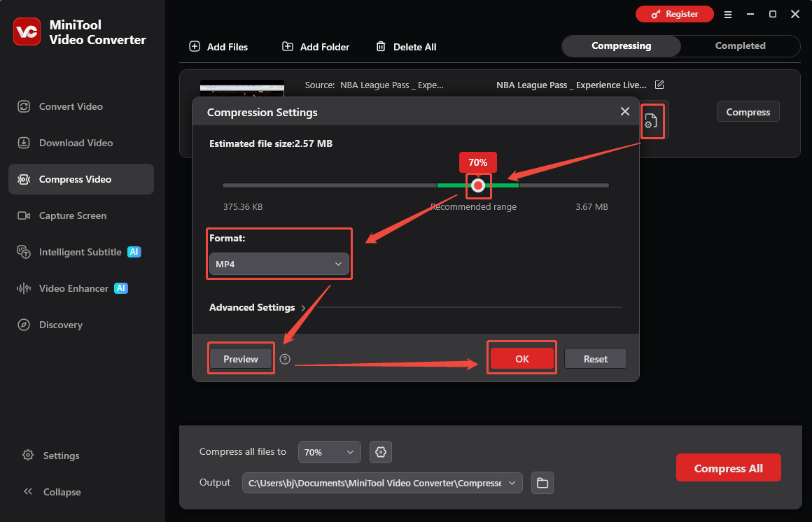
Task: Click the video thumbnail in the list
Action: pos(241,88)
